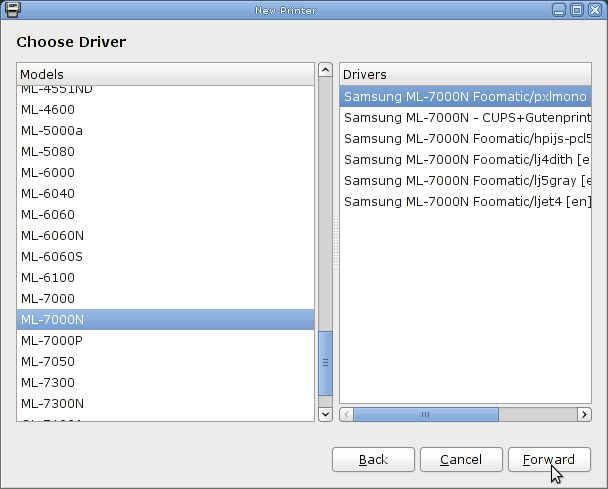Screen dimensions: 608x489
Task: Go back with the Back button
Action: (x=373, y=460)
